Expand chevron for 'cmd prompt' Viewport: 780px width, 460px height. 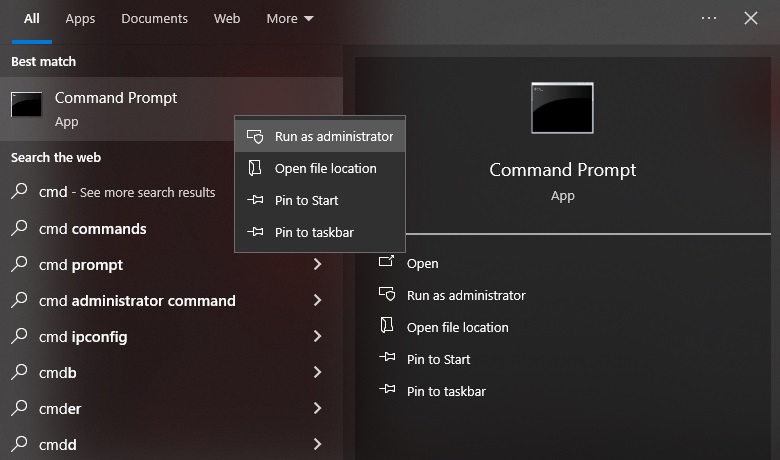tap(317, 264)
